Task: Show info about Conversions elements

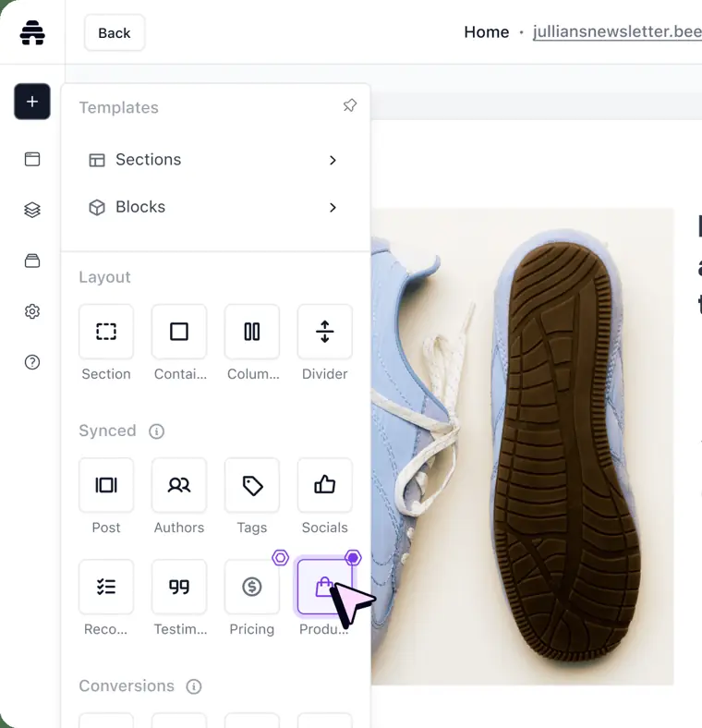Action: (x=194, y=686)
